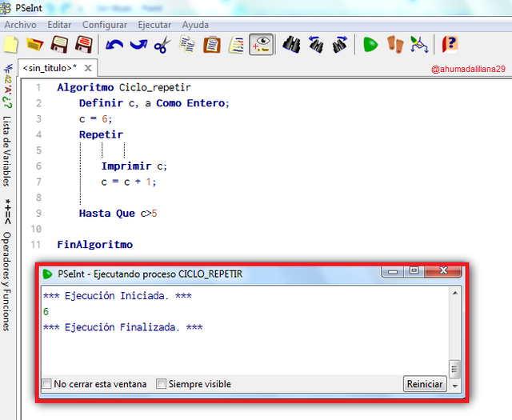Click the Repetir keyword line

101,134
